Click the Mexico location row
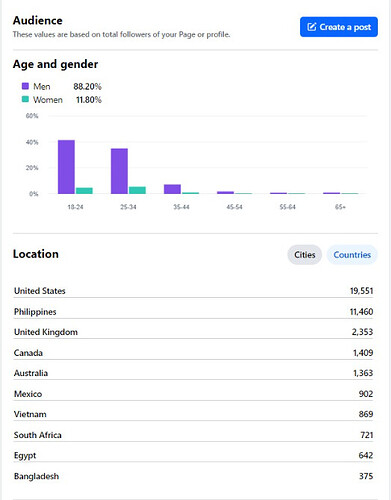Viewport: 391px width, 500px height. pos(193,394)
